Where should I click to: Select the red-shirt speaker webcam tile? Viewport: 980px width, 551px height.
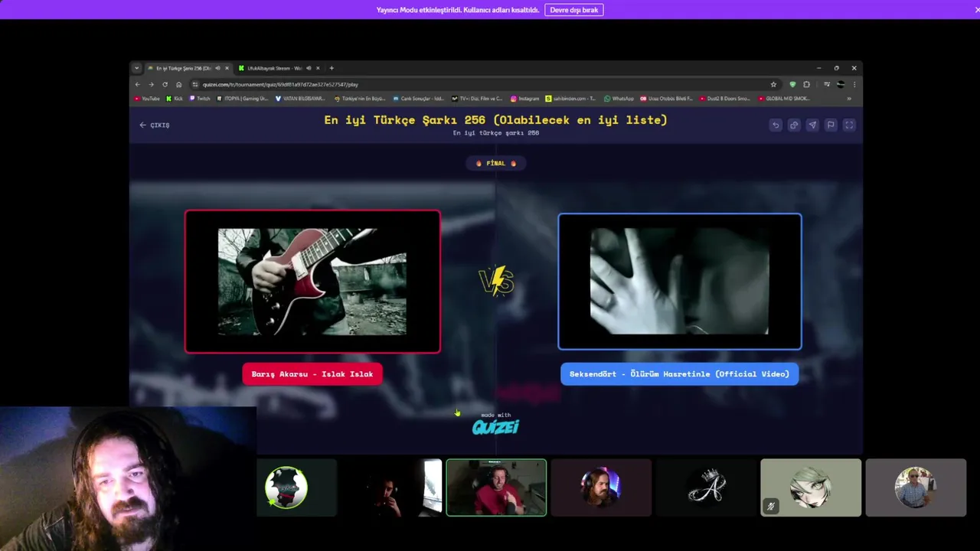tap(496, 487)
